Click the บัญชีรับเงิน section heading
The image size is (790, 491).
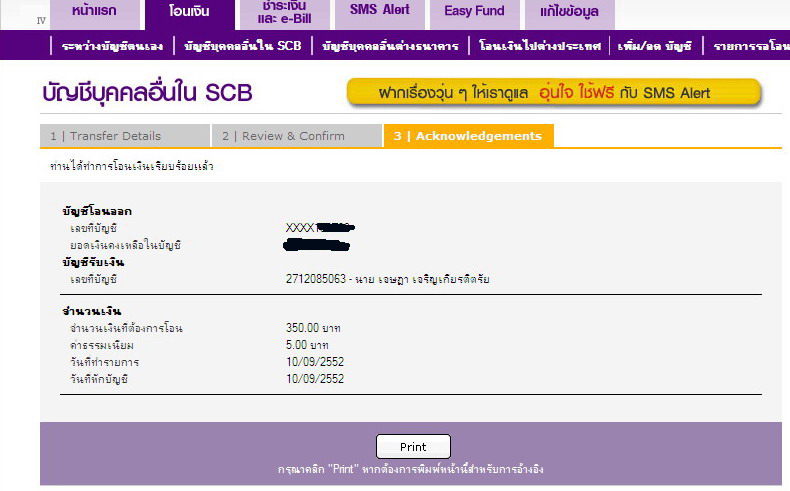coord(93,262)
